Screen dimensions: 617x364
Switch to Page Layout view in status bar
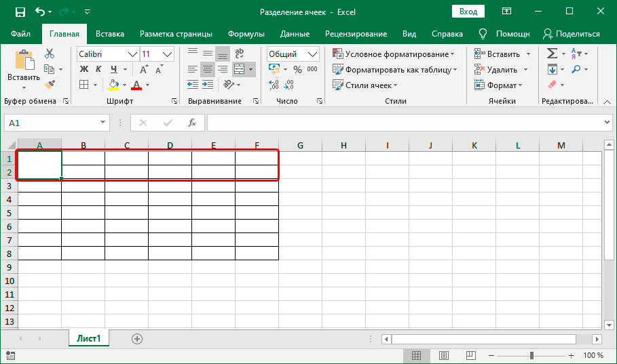point(443,355)
